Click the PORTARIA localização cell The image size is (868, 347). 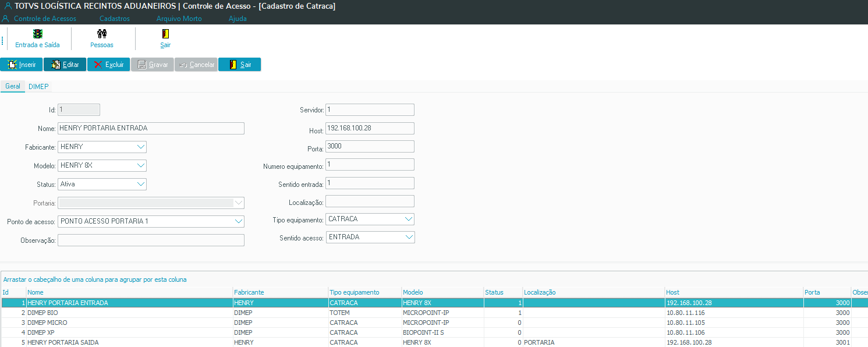coord(594,342)
